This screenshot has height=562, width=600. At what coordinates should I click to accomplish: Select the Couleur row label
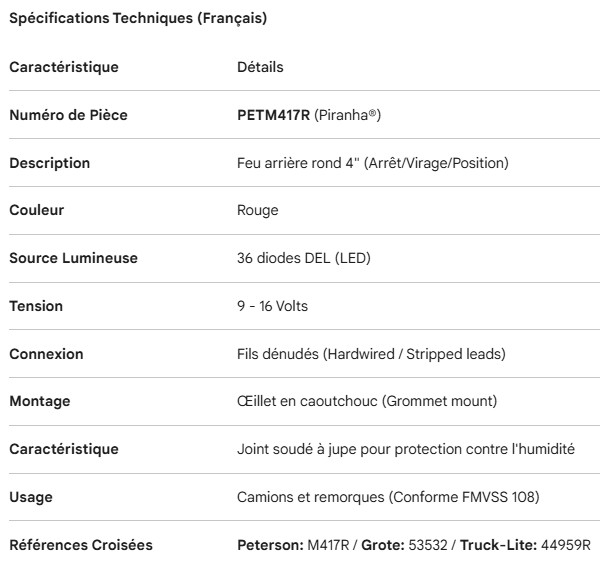click(x=39, y=210)
